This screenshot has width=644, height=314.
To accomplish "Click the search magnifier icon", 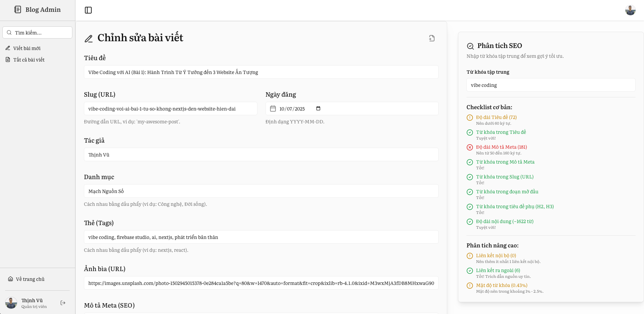I will [x=9, y=33].
